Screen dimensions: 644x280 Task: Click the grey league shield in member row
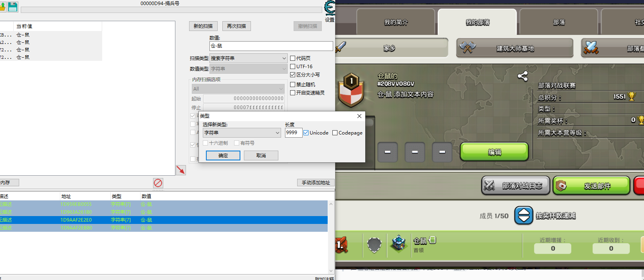[374, 245]
